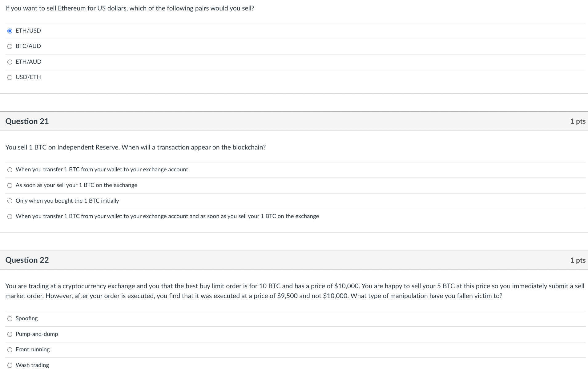Select the ETH/AUD option

coord(10,62)
